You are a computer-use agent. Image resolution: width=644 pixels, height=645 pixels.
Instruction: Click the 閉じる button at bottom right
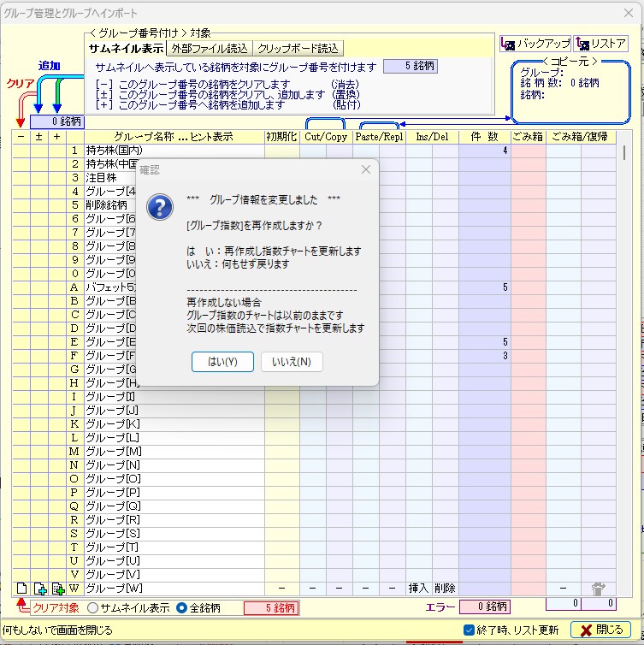[600, 630]
